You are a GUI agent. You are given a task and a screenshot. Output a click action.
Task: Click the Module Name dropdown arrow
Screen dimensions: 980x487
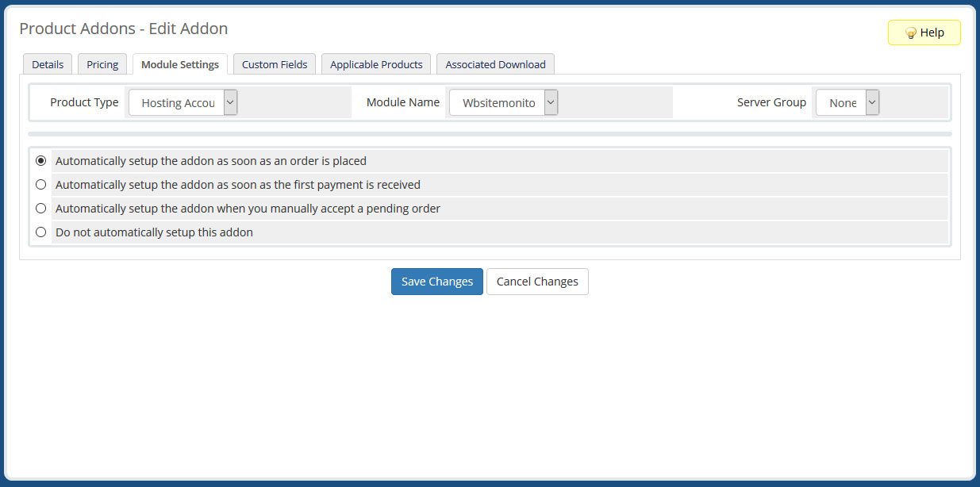550,102
